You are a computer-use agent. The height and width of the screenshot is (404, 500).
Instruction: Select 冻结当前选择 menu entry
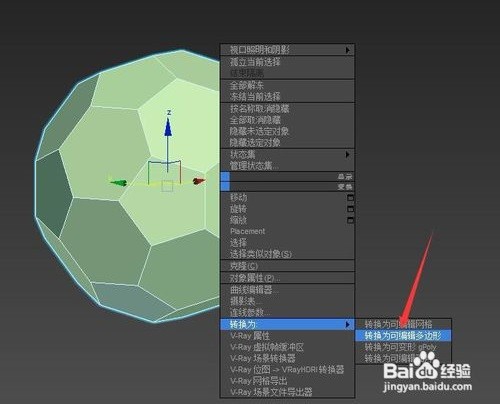coord(287,97)
